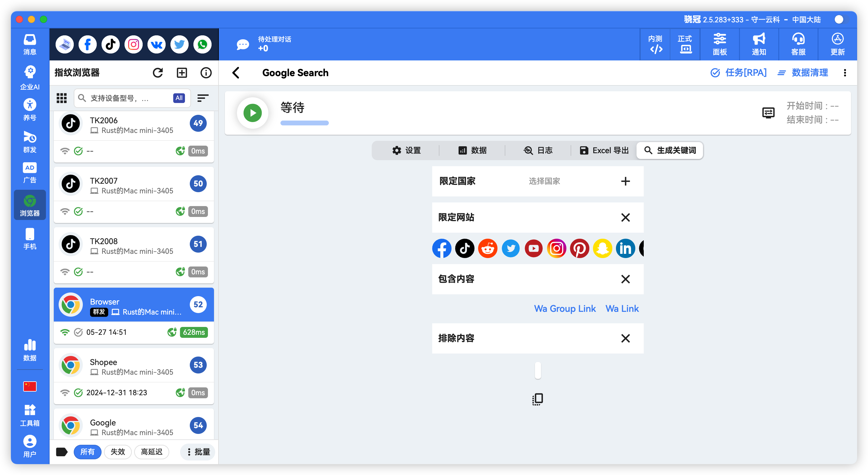Open the 数据 data tab
The height and width of the screenshot is (475, 868).
coord(472,150)
